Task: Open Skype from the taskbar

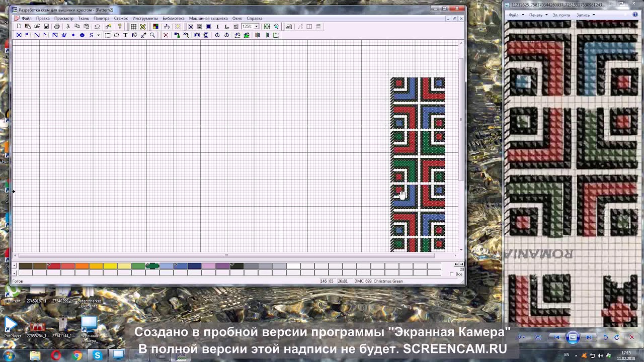Action: 97,355
